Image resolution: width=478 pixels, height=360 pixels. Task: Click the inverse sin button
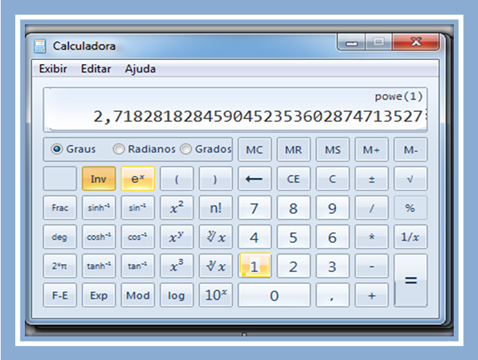(x=138, y=208)
